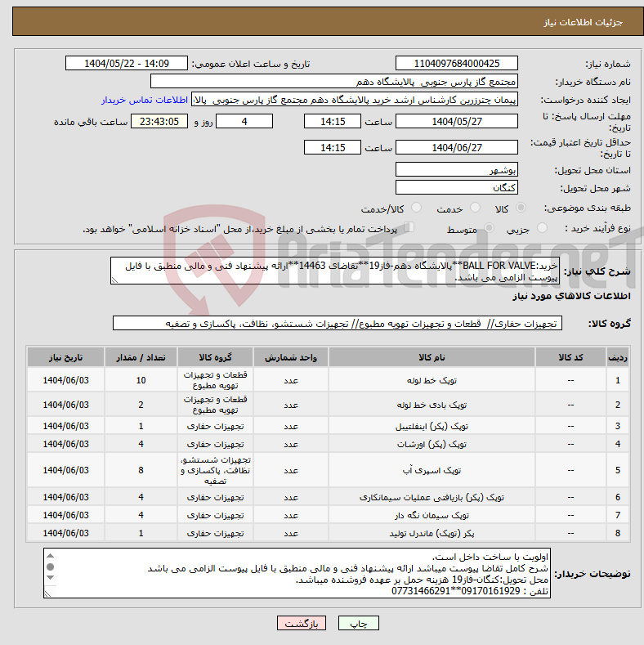The width and height of the screenshot is (644, 645).
Task: Click price validity date 1404/06/27
Action: click(x=457, y=147)
